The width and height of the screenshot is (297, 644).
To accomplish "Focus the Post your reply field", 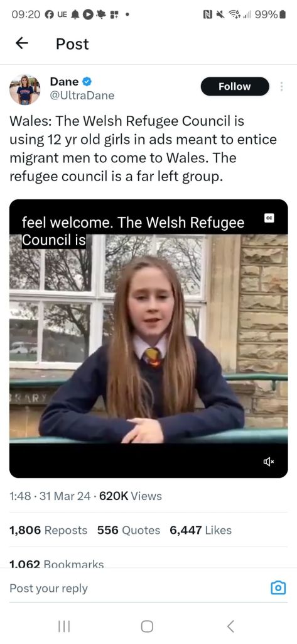I will (136, 588).
